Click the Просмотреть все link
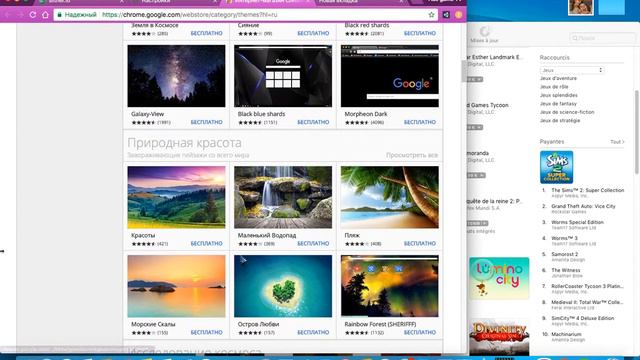The width and height of the screenshot is (640, 360). (x=412, y=155)
